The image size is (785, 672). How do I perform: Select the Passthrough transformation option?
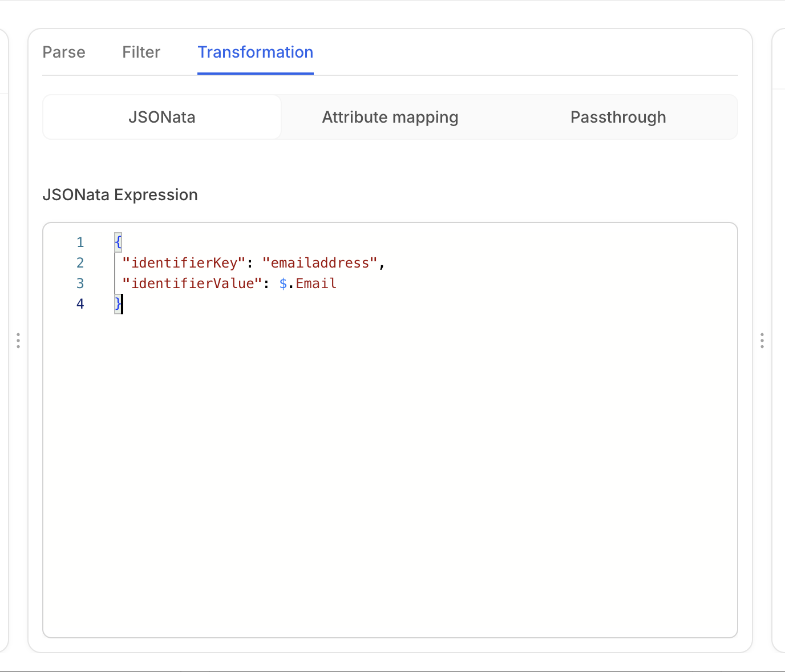point(618,118)
